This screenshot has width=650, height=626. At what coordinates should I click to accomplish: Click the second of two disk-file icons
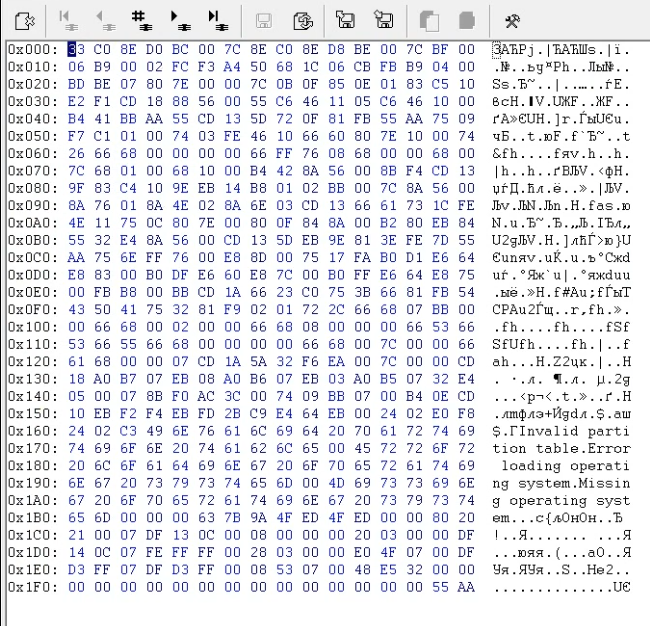[x=380, y=19]
